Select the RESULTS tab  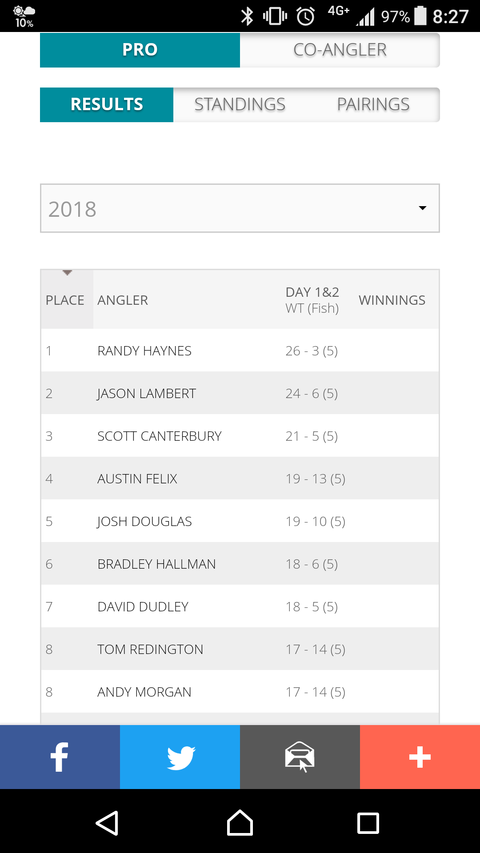pos(107,104)
